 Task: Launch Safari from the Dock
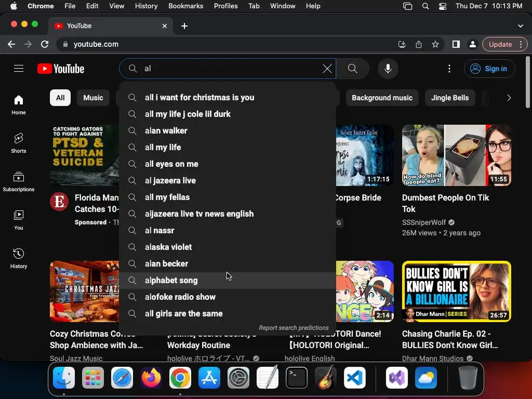(122, 378)
